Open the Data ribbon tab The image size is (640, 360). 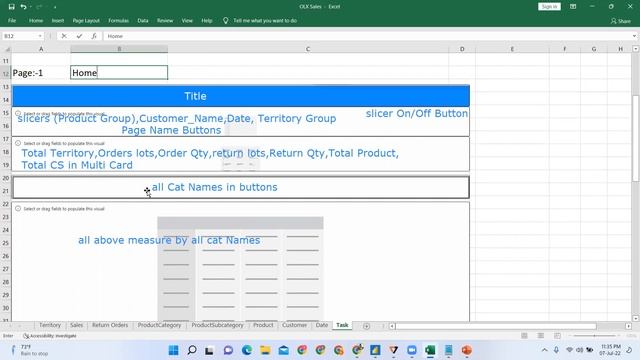(143, 20)
